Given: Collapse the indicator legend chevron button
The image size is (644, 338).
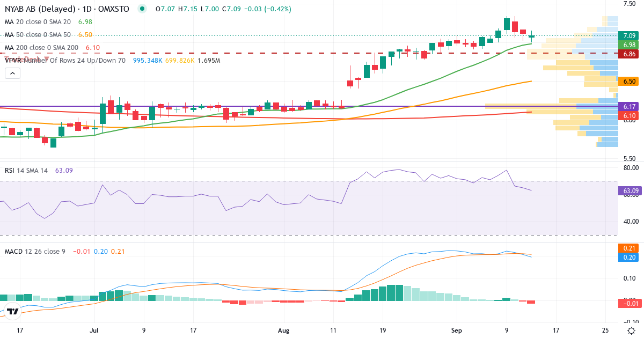Looking at the screenshot, I should coord(12,73).
